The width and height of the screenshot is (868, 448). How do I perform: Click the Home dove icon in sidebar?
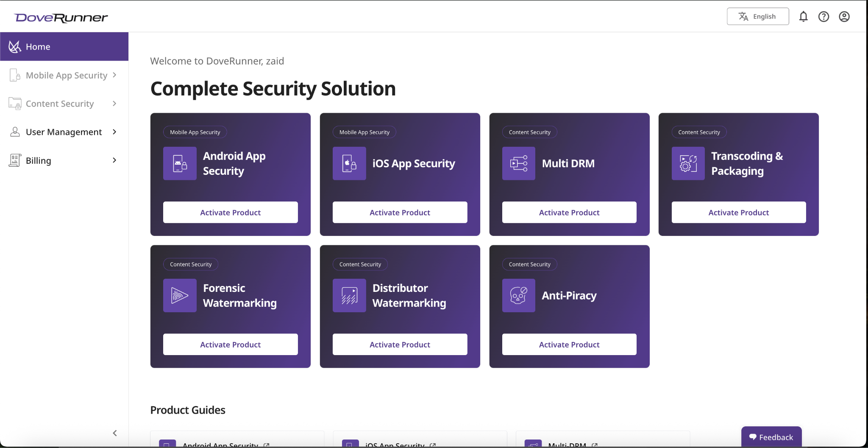(x=15, y=47)
